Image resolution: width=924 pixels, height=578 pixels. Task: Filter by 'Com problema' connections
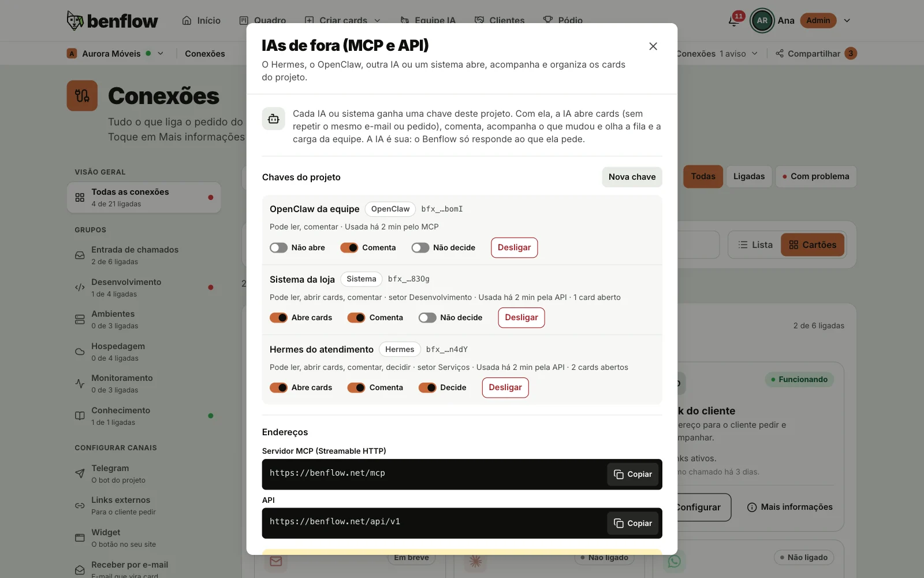tap(816, 176)
